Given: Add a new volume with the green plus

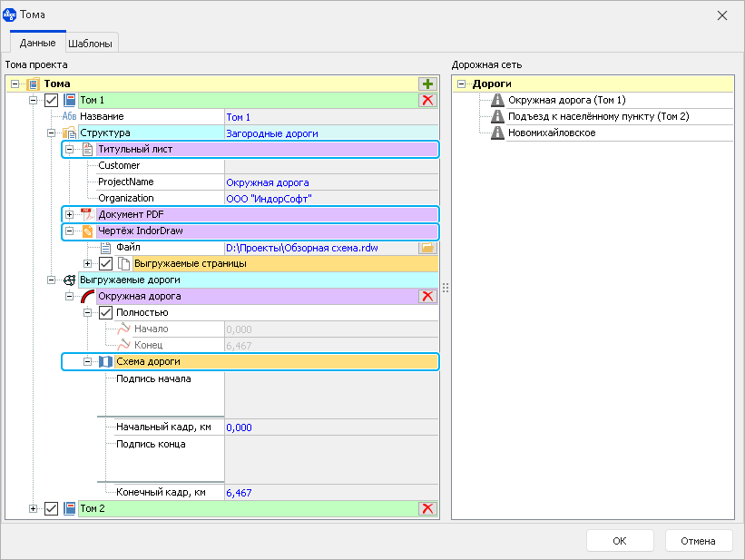Looking at the screenshot, I should coord(427,84).
